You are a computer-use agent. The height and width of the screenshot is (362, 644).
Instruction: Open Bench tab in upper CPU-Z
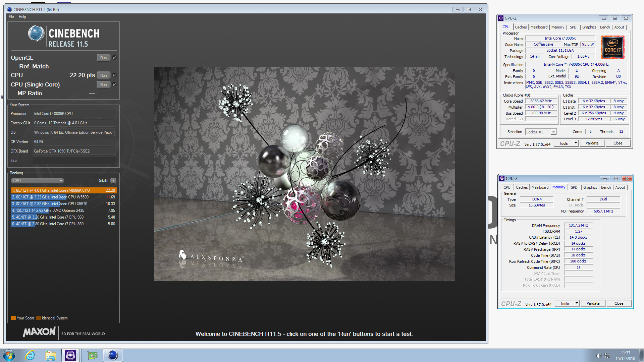point(605,27)
